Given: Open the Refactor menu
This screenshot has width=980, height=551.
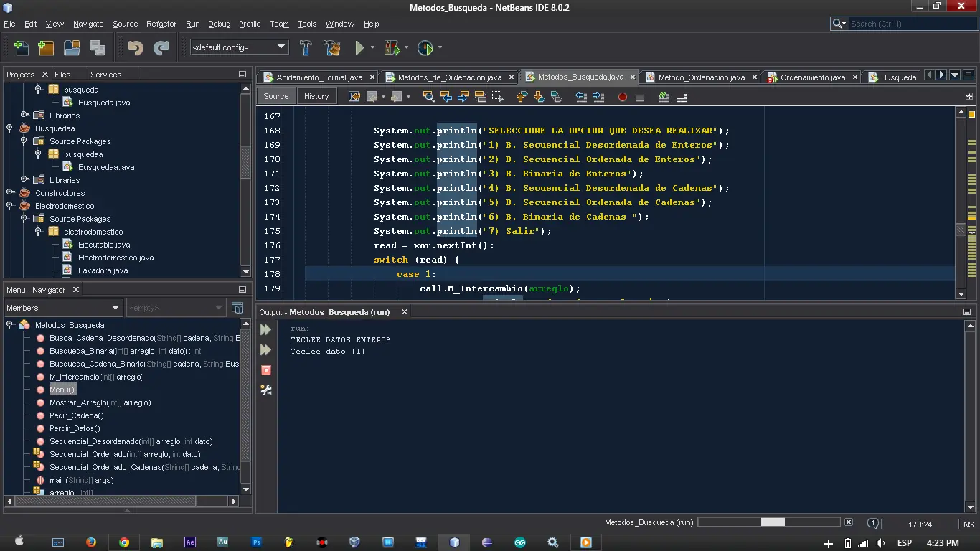Looking at the screenshot, I should pyautogui.click(x=161, y=24).
